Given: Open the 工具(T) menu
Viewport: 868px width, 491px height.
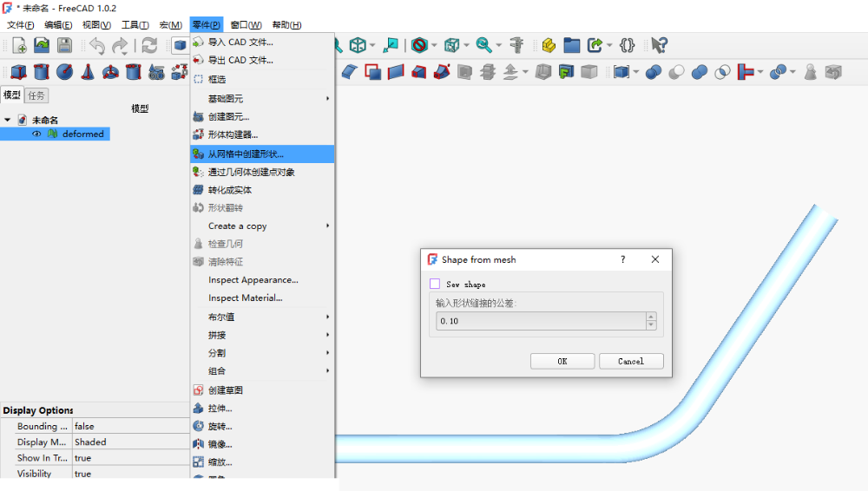Looking at the screenshot, I should point(135,25).
